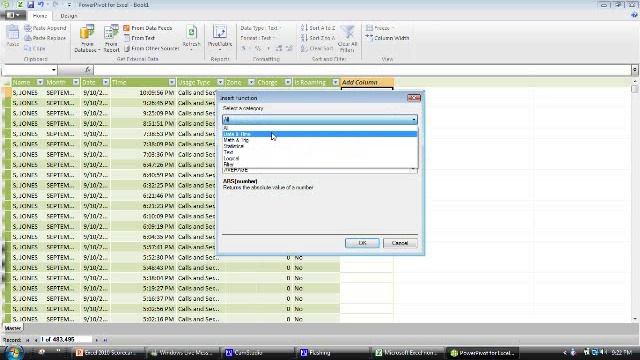Open the PowerPivot file menu button
Viewport: 640px width, 360px height.
click(x=13, y=16)
